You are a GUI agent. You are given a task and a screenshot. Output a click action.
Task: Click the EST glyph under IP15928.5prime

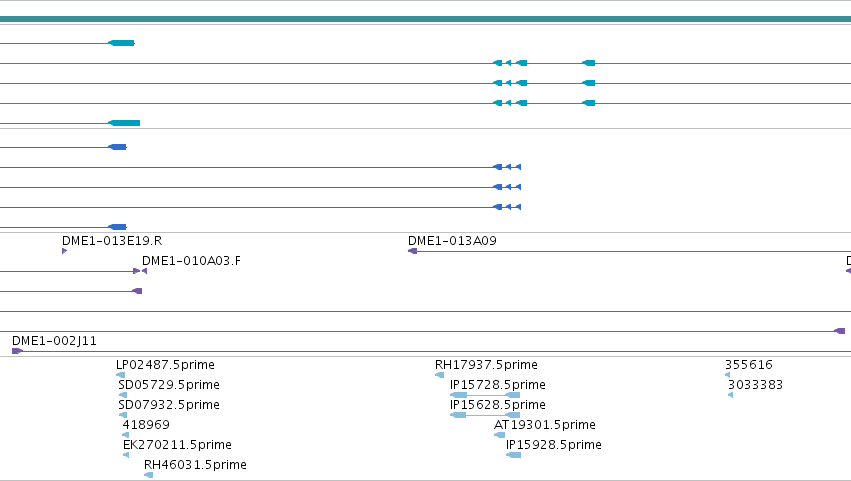coord(513,455)
